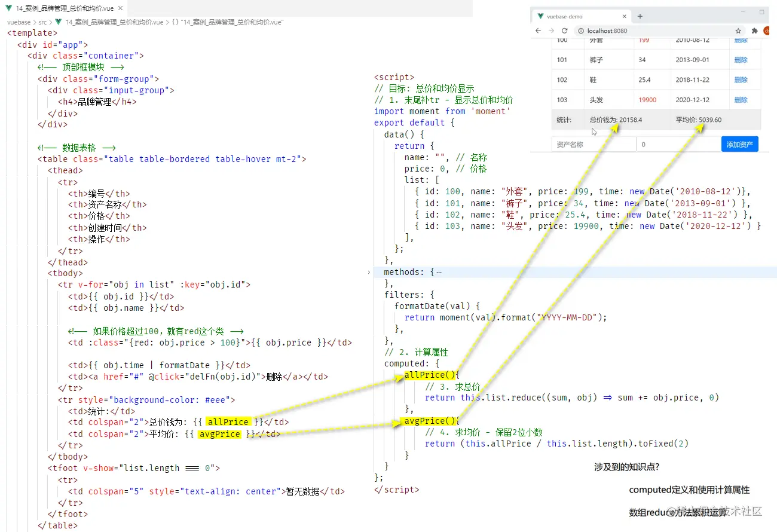This screenshot has width=777, height=532.
Task: Click the 添加资产 button
Action: 740,144
